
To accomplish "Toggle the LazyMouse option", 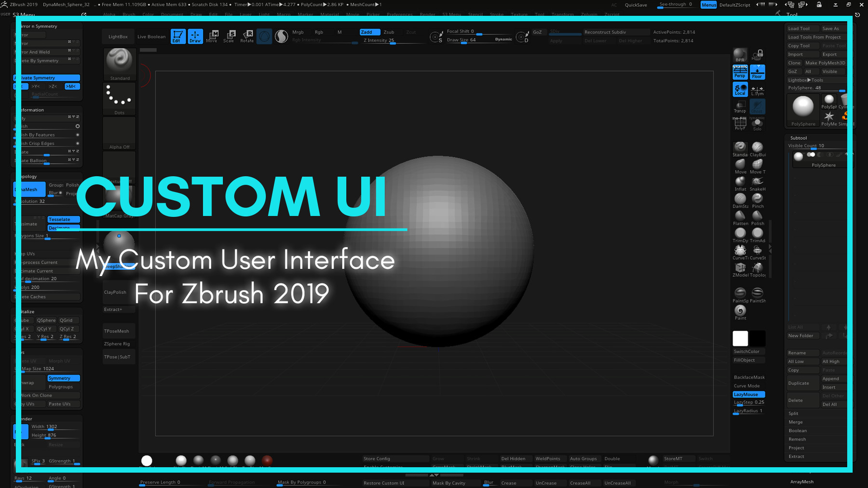I will pos(748,395).
